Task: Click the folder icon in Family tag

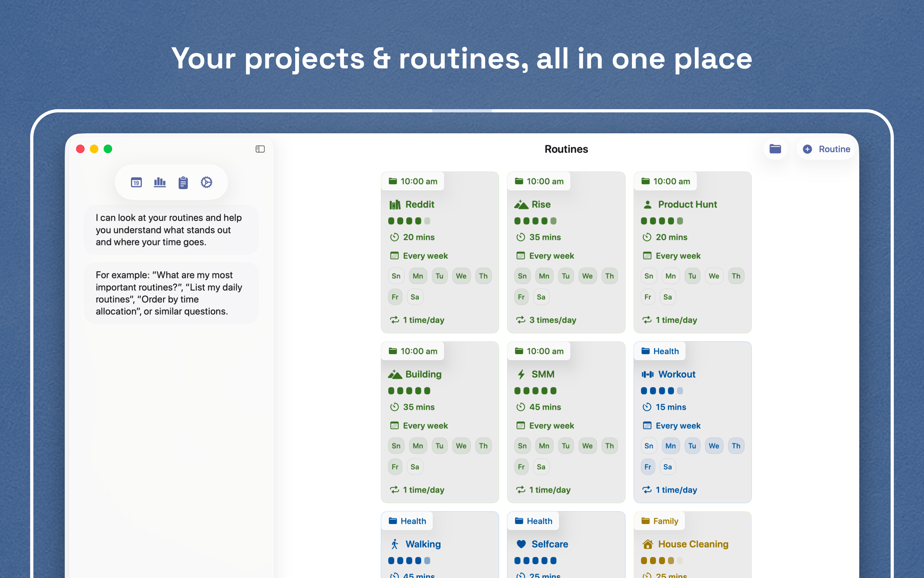Action: click(646, 521)
